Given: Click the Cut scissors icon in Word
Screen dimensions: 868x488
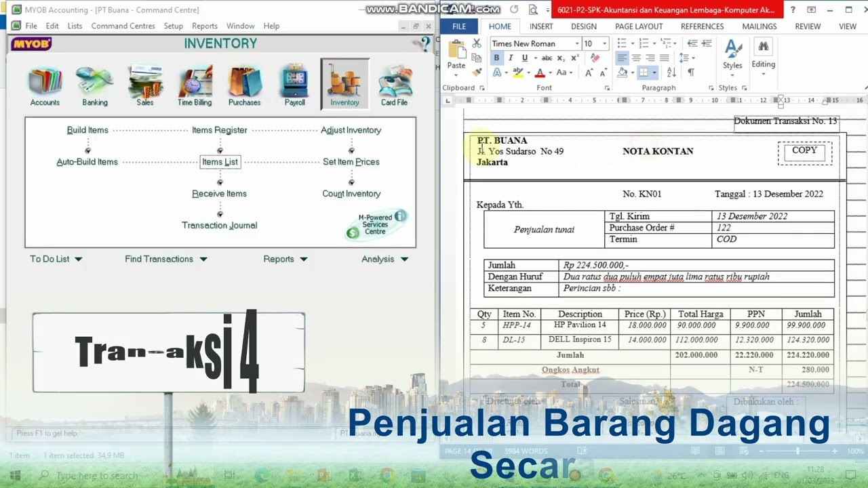Looking at the screenshot, I should pyautogui.click(x=477, y=43).
